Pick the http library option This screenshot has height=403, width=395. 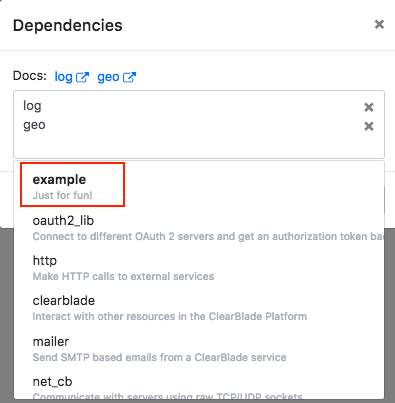click(199, 268)
